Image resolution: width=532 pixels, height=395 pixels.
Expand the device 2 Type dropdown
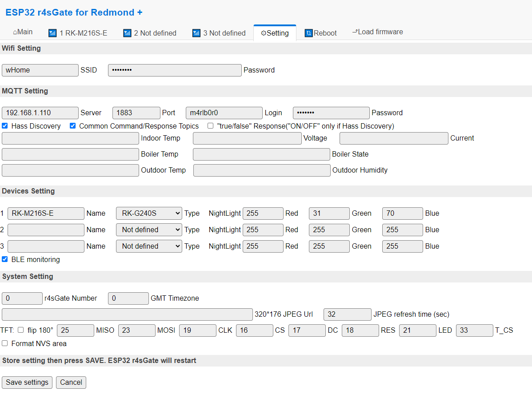(149, 230)
